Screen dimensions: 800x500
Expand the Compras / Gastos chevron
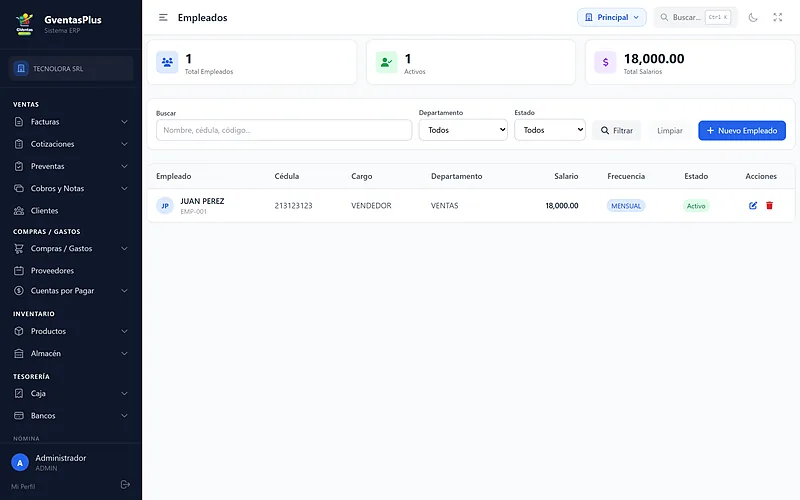pos(124,248)
